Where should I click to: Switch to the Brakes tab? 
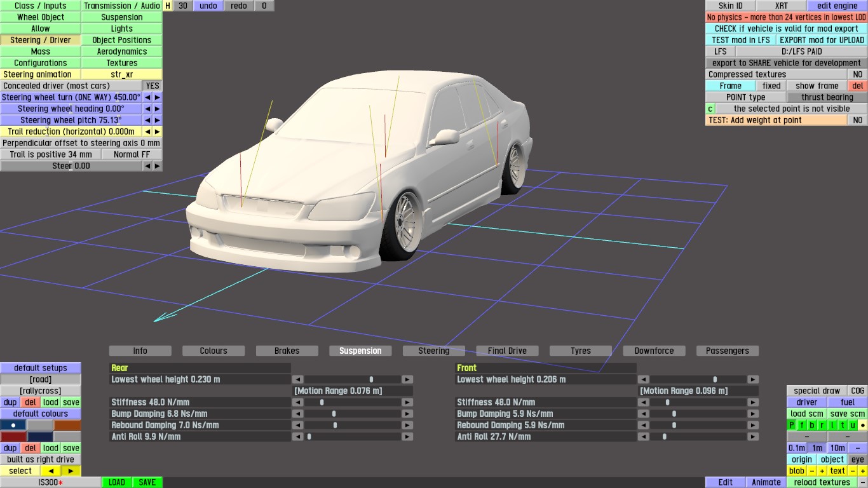point(287,351)
